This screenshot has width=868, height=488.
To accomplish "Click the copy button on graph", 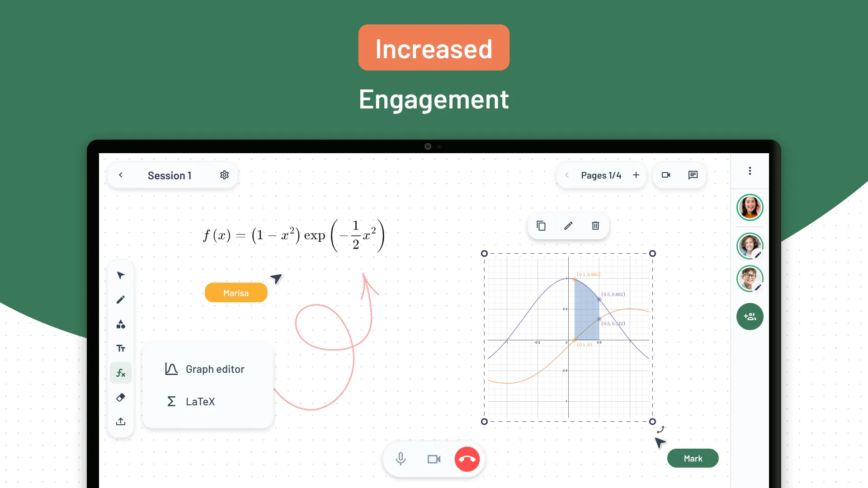I will [x=541, y=226].
